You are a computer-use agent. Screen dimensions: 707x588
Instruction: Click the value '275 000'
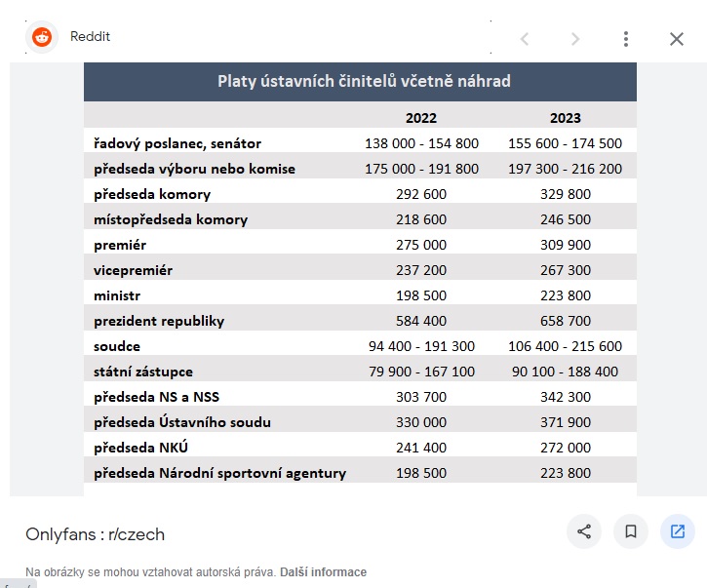tap(421, 245)
